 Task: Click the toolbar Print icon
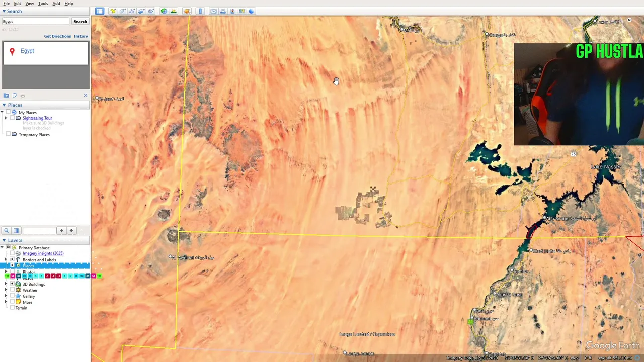tap(223, 11)
